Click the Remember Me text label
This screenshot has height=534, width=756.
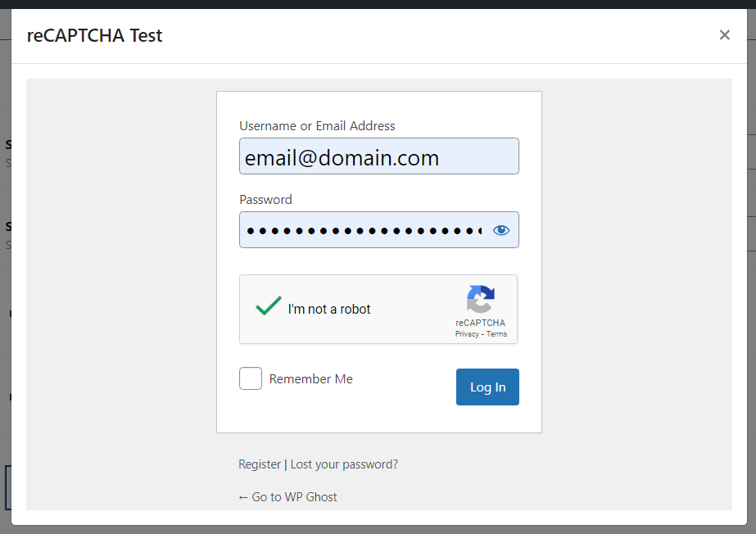click(x=311, y=379)
